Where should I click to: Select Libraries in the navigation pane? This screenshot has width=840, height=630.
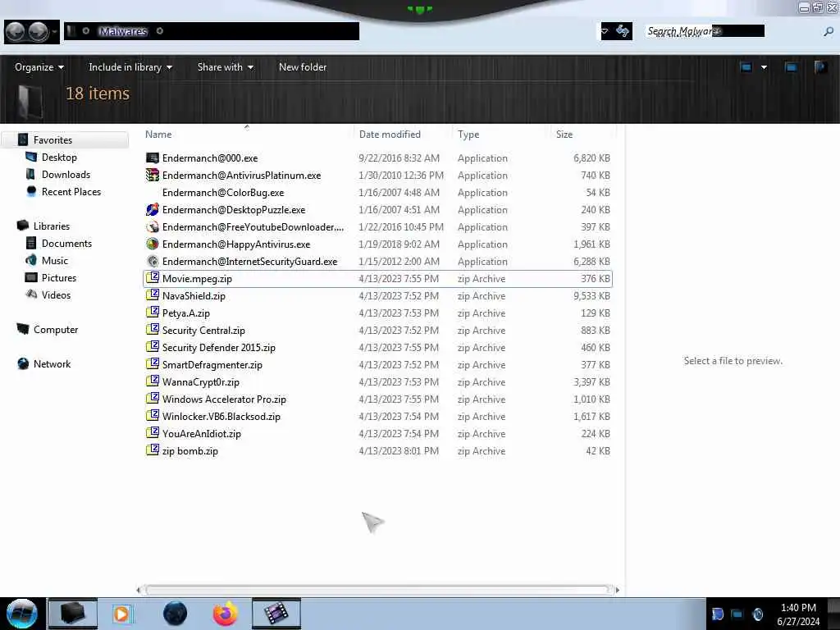52,226
